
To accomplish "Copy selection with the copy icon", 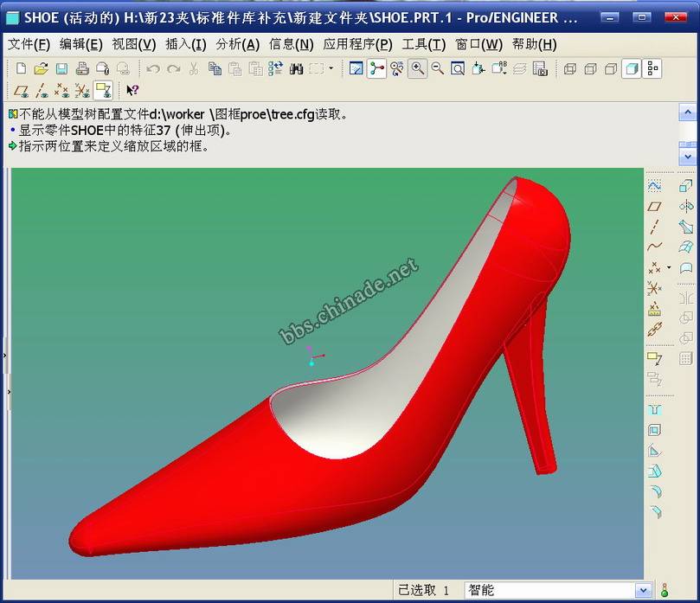I will point(215,68).
